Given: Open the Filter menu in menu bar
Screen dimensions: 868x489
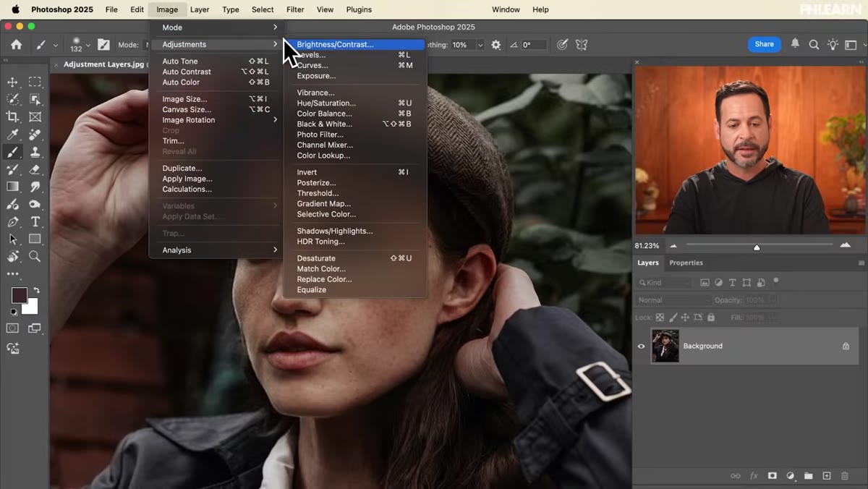Looking at the screenshot, I should pos(295,9).
